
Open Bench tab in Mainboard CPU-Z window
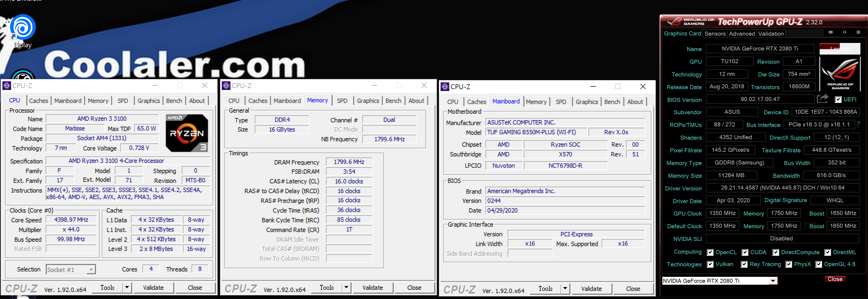[612, 102]
